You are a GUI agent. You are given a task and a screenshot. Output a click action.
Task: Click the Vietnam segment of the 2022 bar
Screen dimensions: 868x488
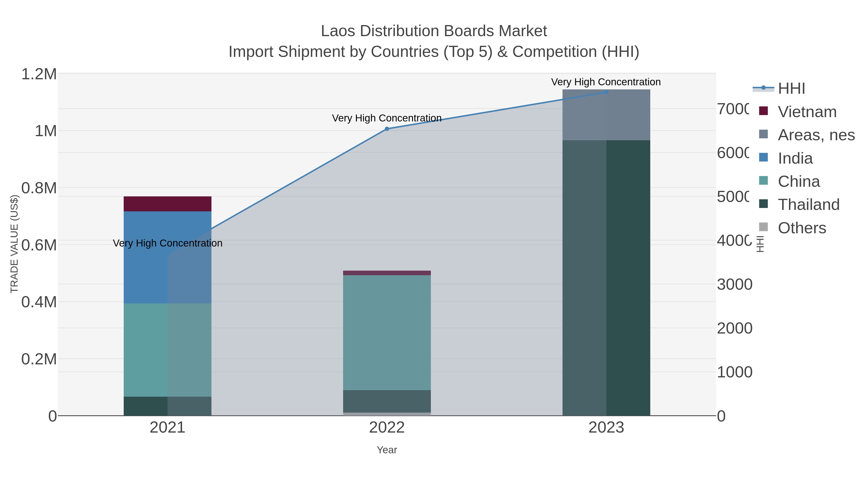tap(387, 273)
